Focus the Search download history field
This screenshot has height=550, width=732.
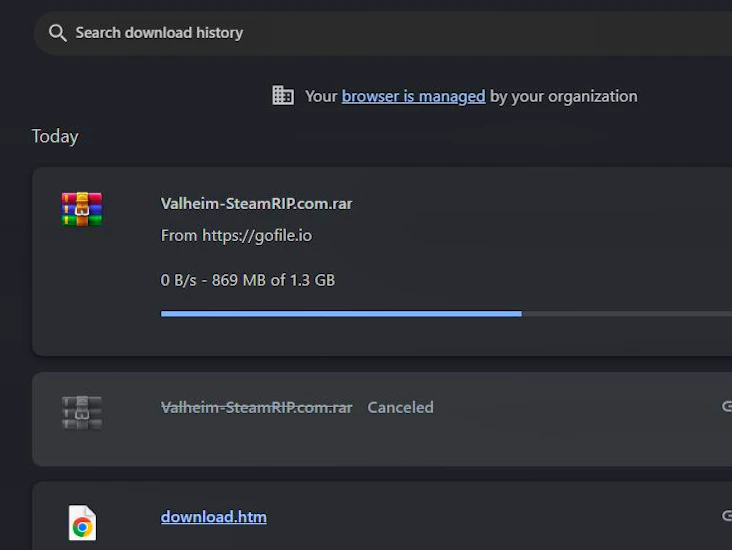coord(400,33)
